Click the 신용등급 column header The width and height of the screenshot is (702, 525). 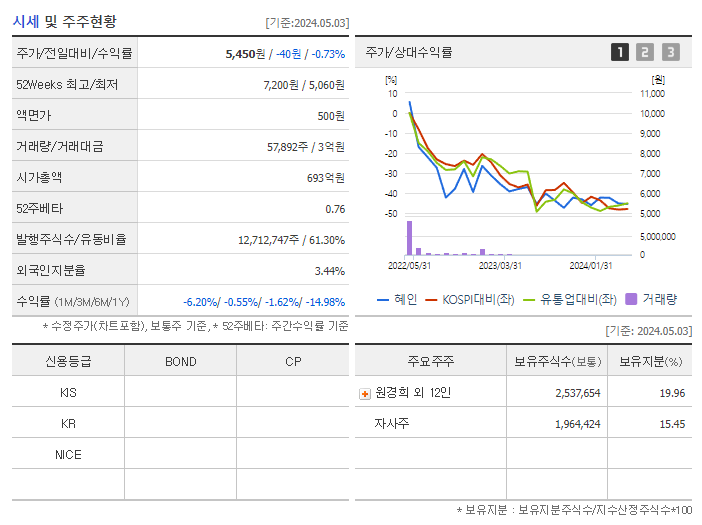click(68, 361)
